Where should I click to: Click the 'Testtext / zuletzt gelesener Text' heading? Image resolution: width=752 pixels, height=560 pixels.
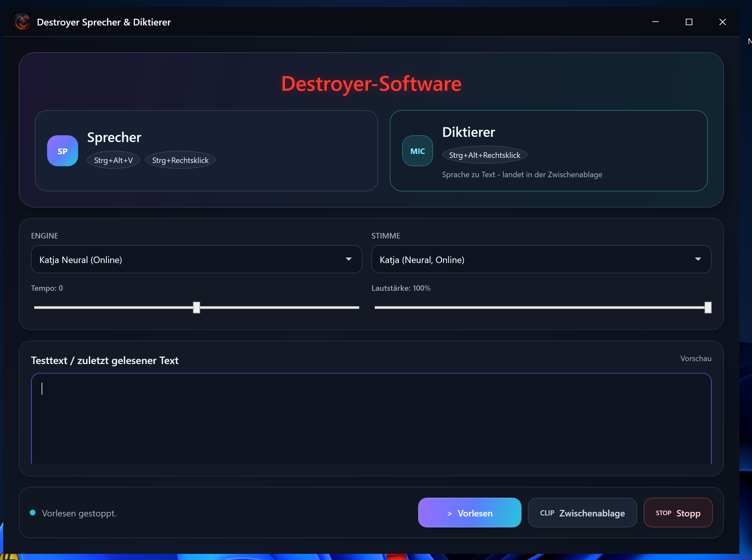104,360
